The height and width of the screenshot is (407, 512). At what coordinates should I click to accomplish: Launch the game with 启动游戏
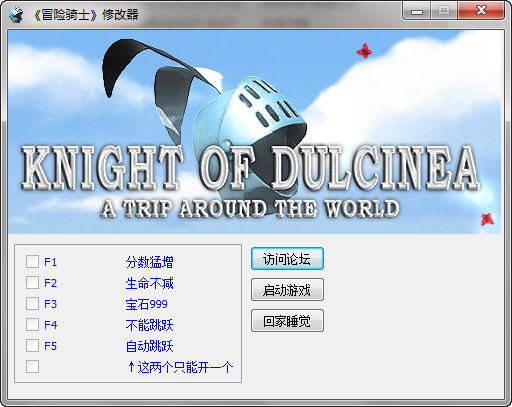click(x=287, y=290)
